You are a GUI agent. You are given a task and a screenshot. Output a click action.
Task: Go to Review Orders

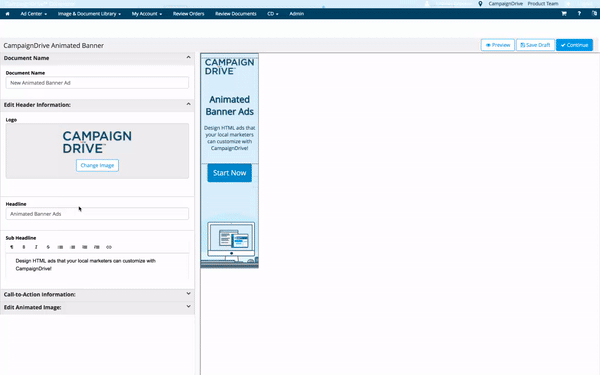(x=189, y=14)
